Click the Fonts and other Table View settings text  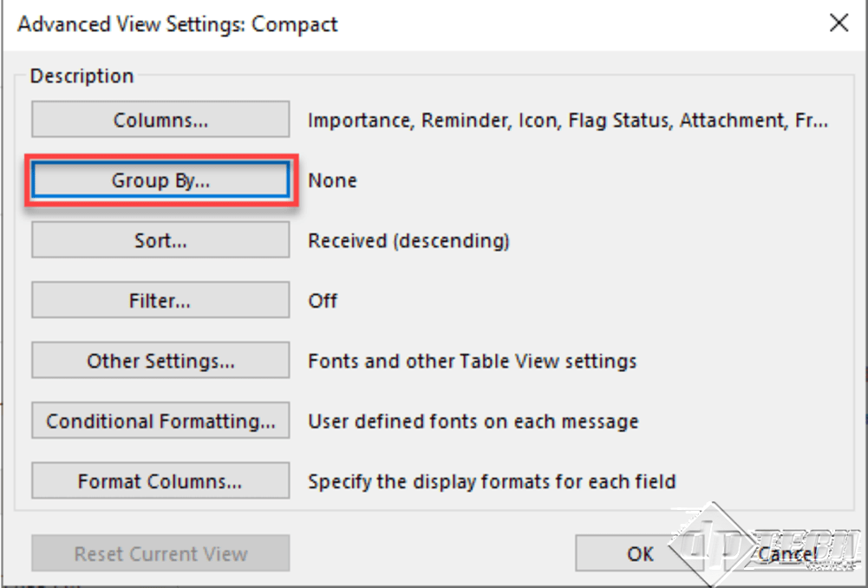(473, 361)
